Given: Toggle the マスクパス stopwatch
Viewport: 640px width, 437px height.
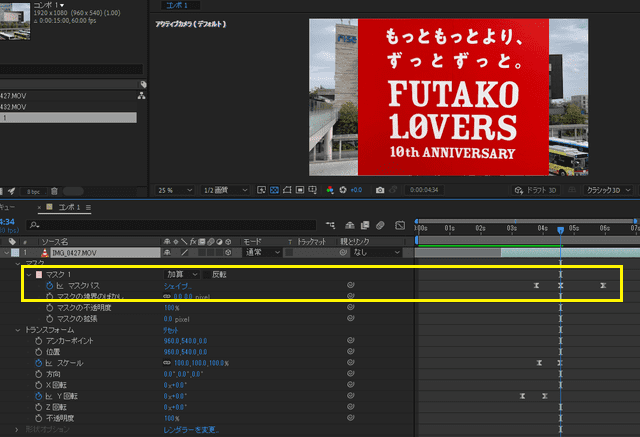Looking at the screenshot, I should coord(49,286).
